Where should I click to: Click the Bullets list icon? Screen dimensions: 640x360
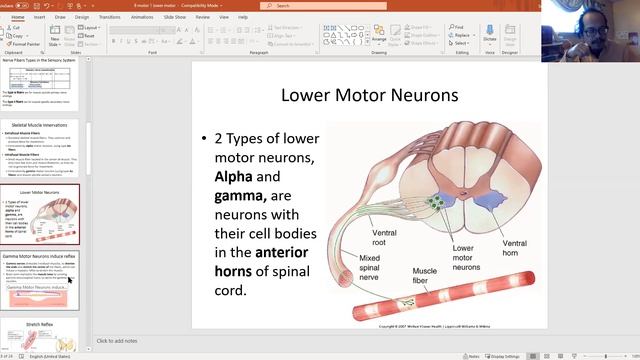tap(211, 30)
